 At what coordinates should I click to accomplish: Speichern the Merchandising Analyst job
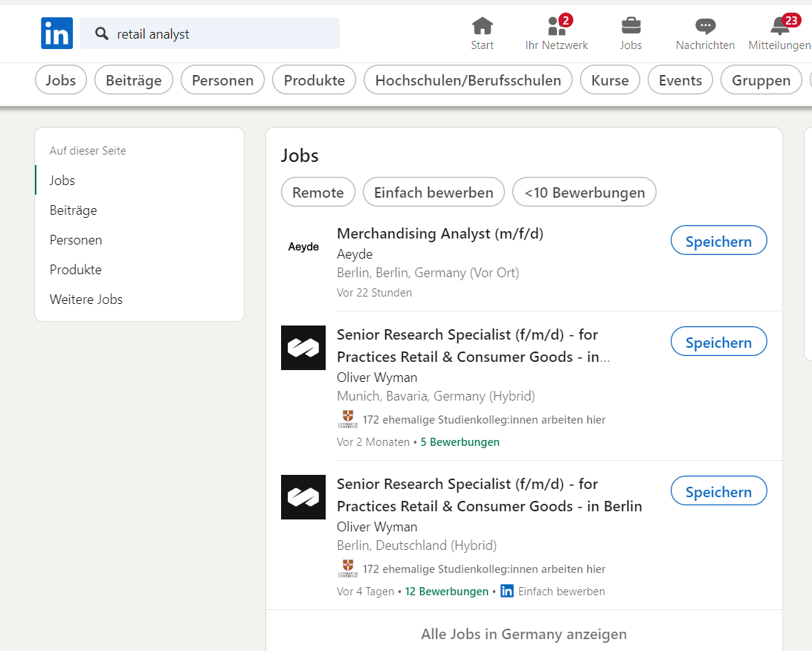(x=718, y=240)
